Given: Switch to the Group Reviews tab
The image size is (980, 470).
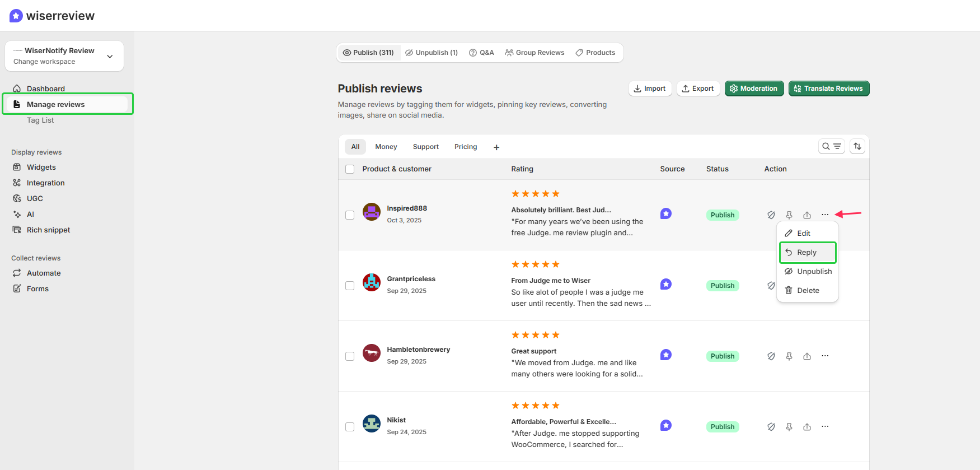Looking at the screenshot, I should (534, 53).
